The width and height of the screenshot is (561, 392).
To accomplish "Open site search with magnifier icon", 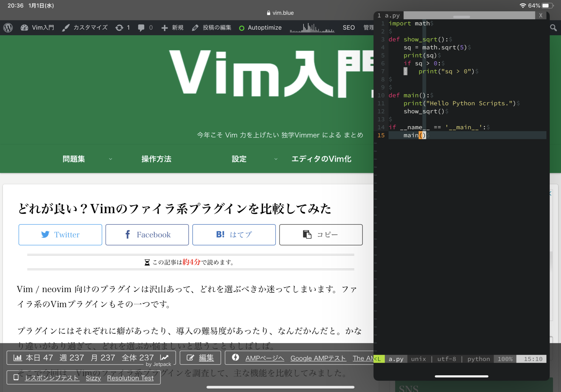I will [x=553, y=27].
